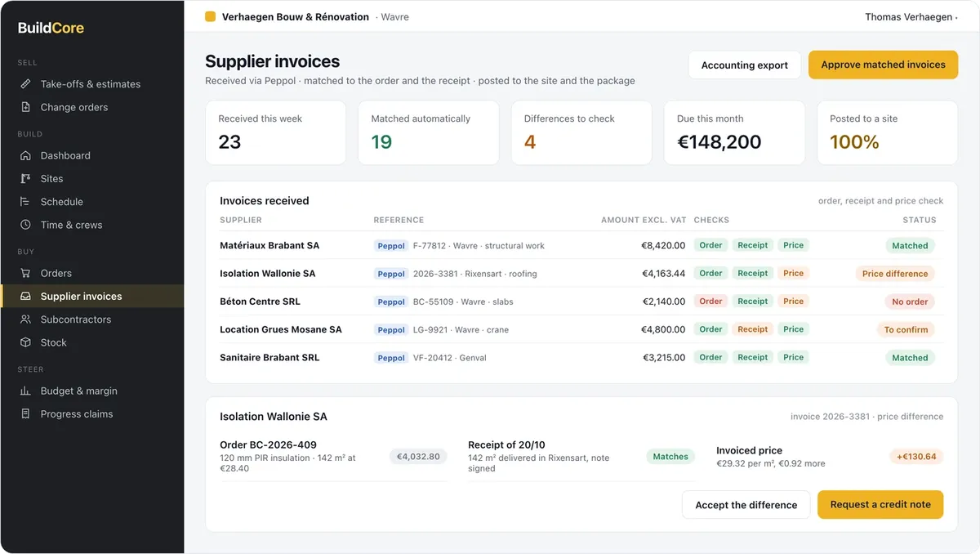This screenshot has height=554, width=980.
Task: Click the €8,420.00 amount cell
Action: [x=663, y=246]
